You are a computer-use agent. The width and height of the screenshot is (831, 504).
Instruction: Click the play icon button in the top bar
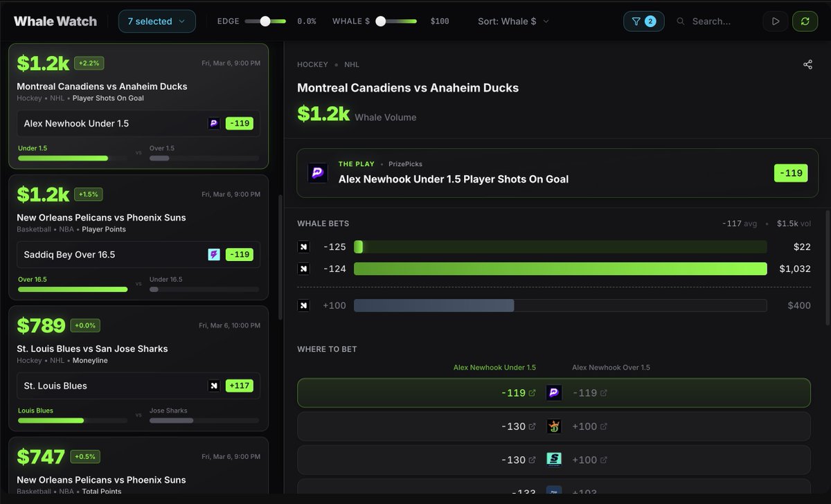coord(776,21)
